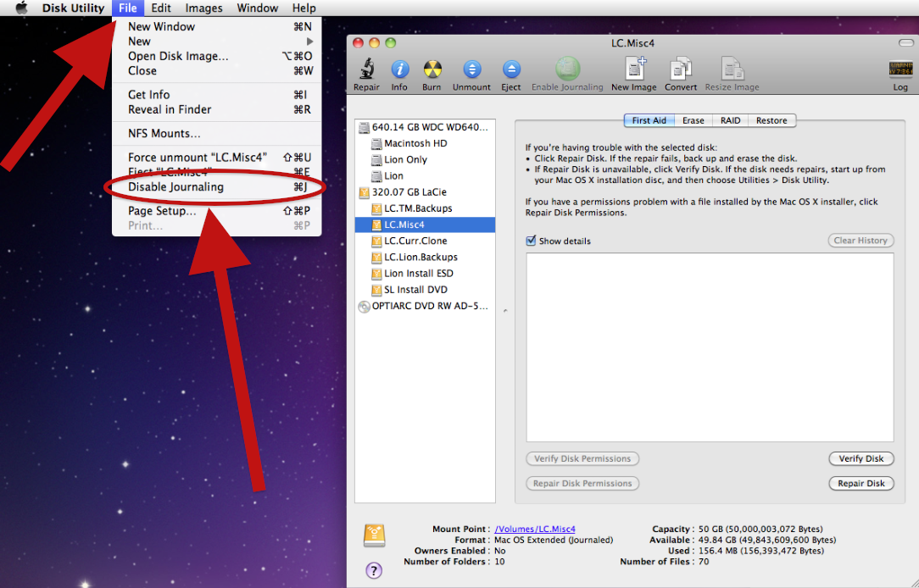Viewport: 919px width, 588px height.
Task: Select the Macintosh HD volume
Action: 425,143
